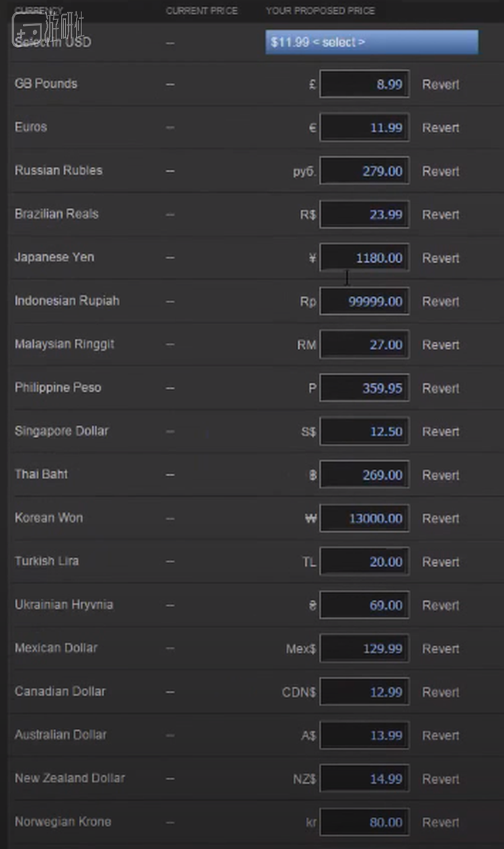Revert the GB Pounds price
This screenshot has height=849, width=504.
tap(441, 85)
